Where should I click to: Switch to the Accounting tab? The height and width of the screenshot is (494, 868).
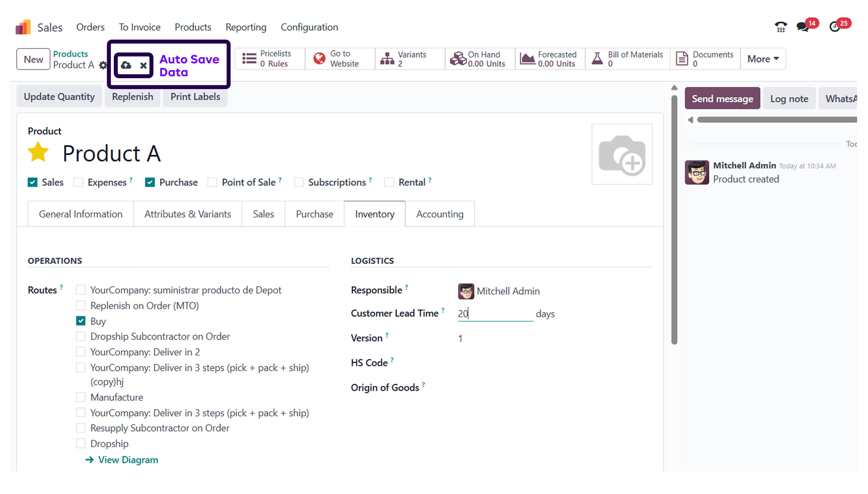tap(440, 214)
